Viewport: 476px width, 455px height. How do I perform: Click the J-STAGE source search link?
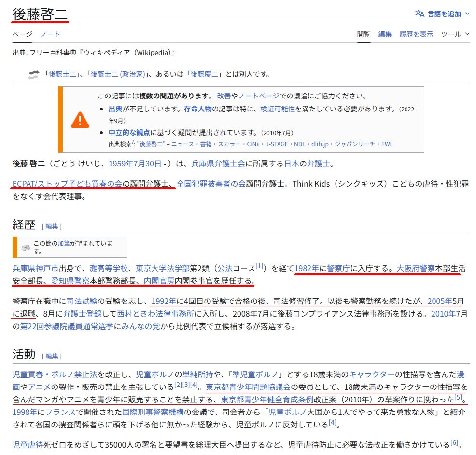(277, 144)
